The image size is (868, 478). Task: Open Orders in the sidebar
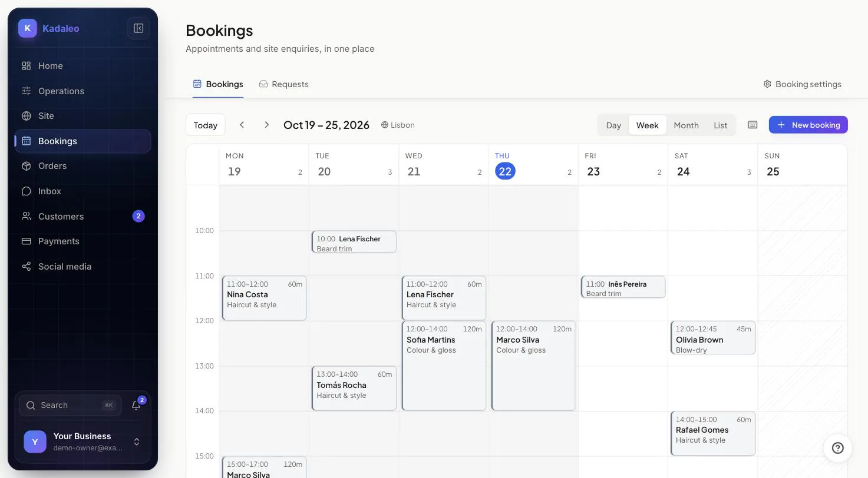click(x=82, y=166)
